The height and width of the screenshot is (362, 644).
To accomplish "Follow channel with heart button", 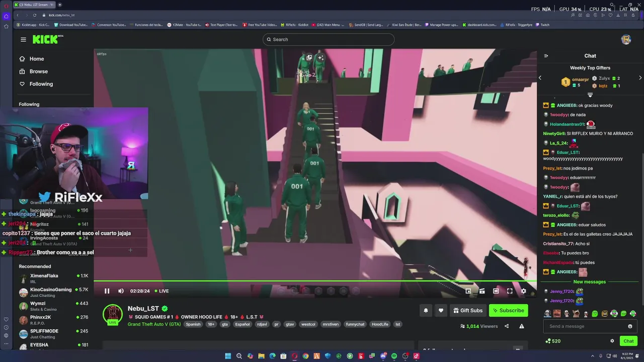I will pos(441,311).
